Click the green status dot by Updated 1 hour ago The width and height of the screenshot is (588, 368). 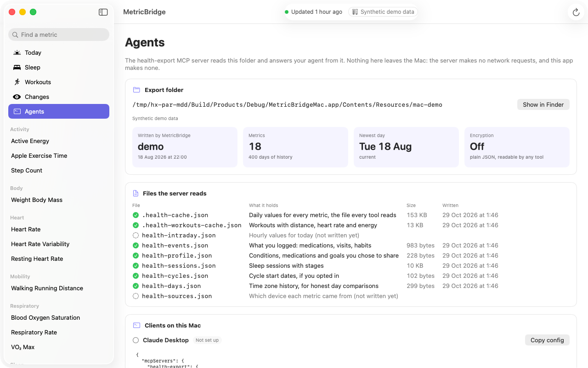tap(287, 12)
